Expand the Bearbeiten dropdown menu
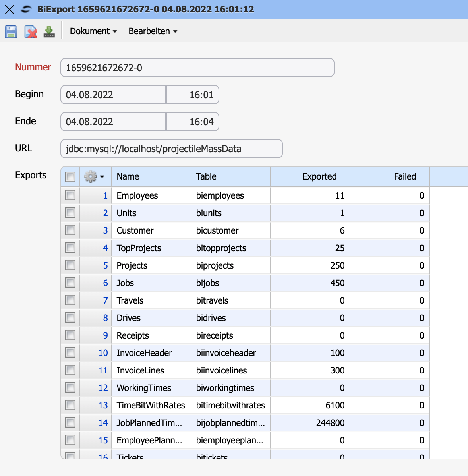The height and width of the screenshot is (476, 468). pyautogui.click(x=153, y=31)
